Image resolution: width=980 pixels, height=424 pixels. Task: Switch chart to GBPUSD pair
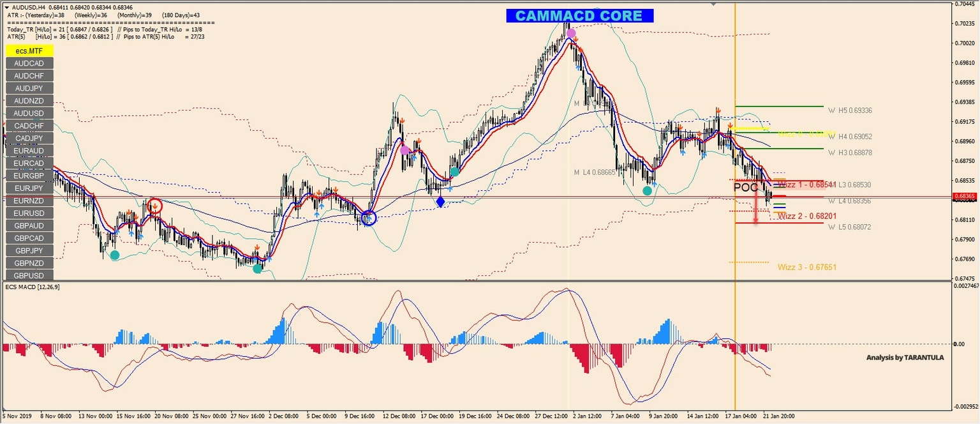point(28,275)
